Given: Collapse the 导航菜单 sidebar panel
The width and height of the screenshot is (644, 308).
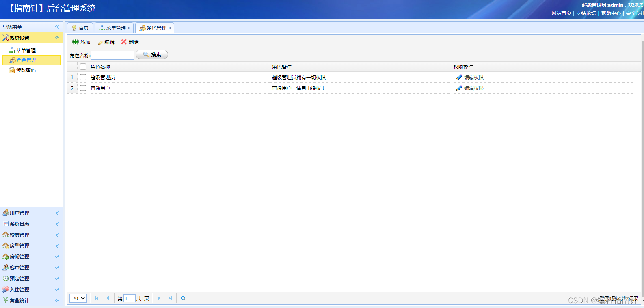Looking at the screenshot, I should click(x=57, y=27).
